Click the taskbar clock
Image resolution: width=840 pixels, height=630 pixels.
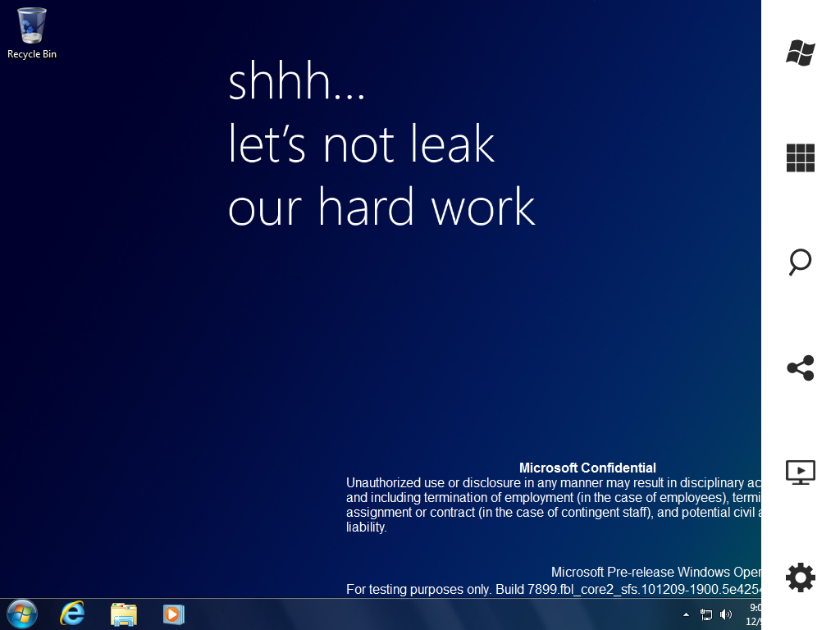(x=753, y=614)
